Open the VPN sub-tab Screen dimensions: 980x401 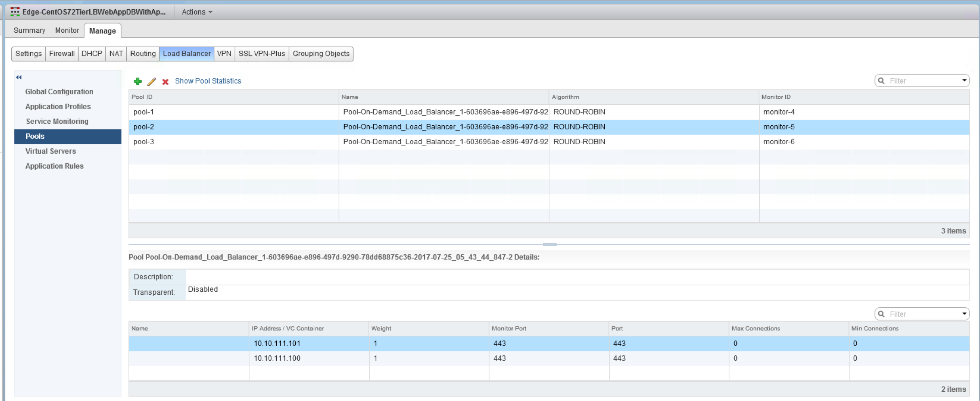coord(224,53)
